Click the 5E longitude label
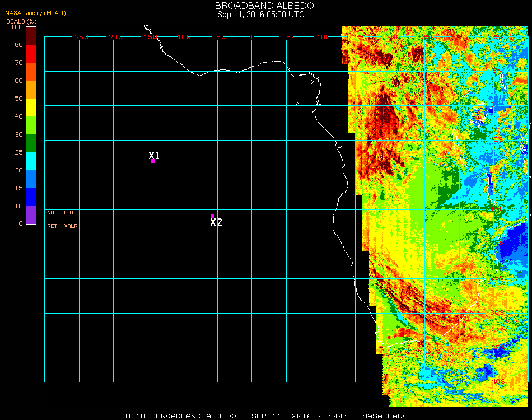The height and width of the screenshot is (420, 532). click(291, 37)
